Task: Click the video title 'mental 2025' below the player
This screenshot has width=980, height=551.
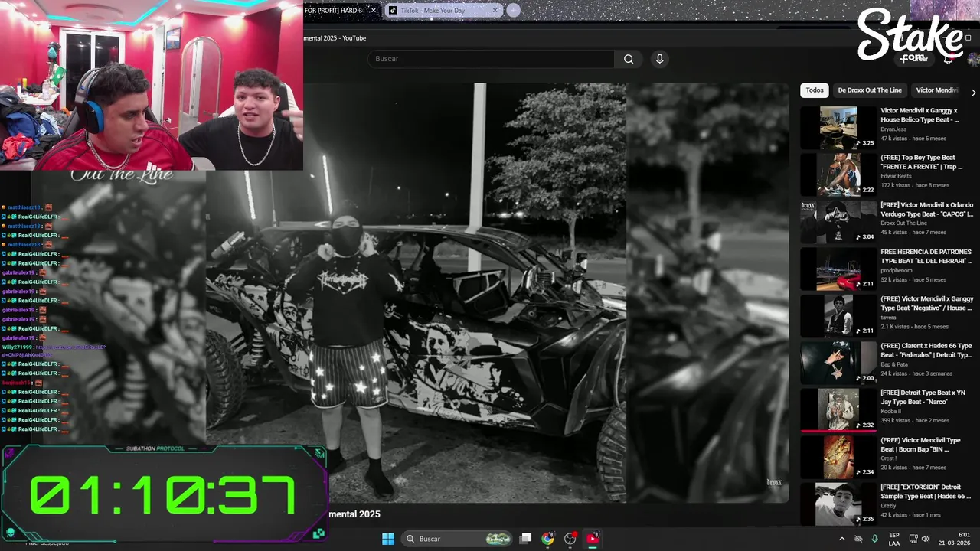Action: [354, 514]
